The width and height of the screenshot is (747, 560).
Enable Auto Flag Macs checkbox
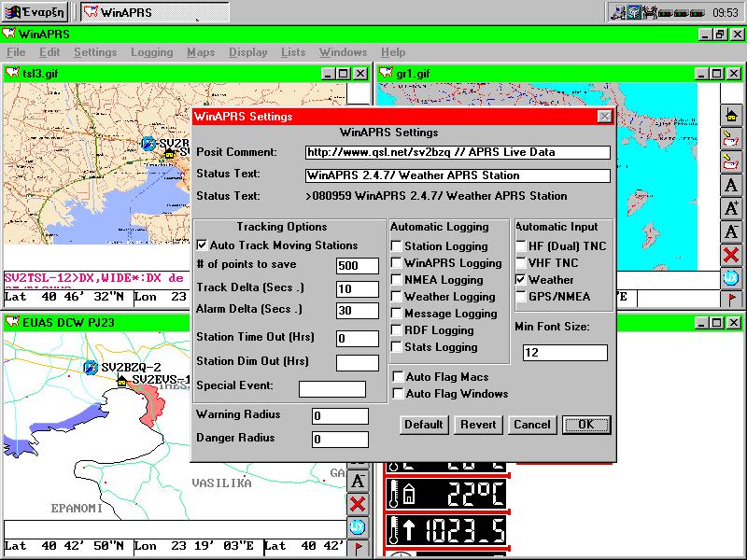(x=398, y=377)
